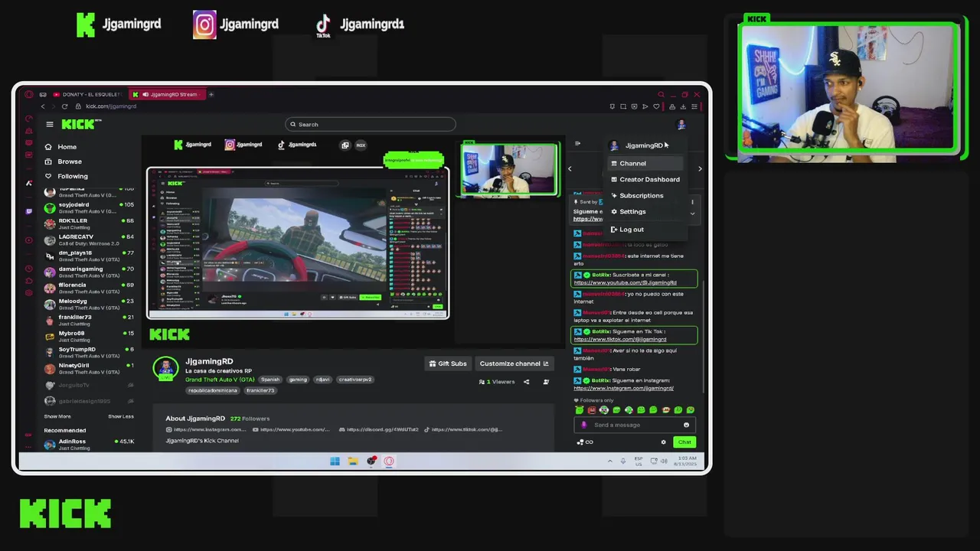Switch to the DONATY YouTube tab

[87, 94]
